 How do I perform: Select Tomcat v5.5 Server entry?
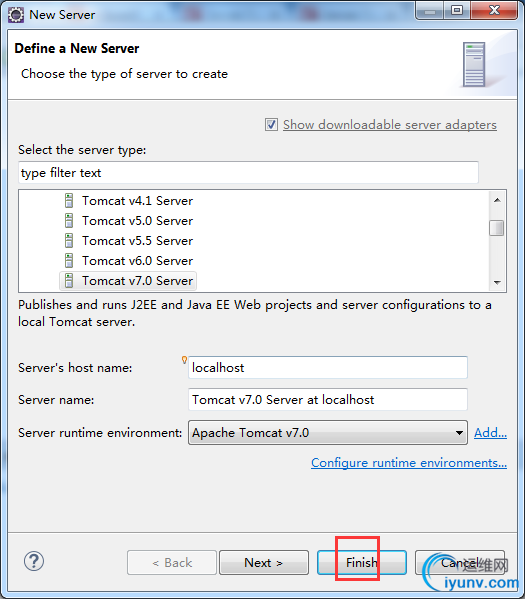[138, 241]
